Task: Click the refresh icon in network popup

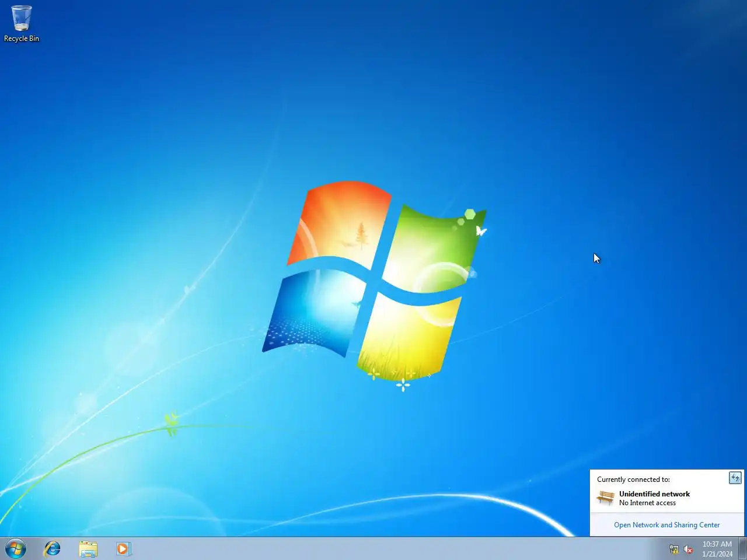Action: coord(735,478)
